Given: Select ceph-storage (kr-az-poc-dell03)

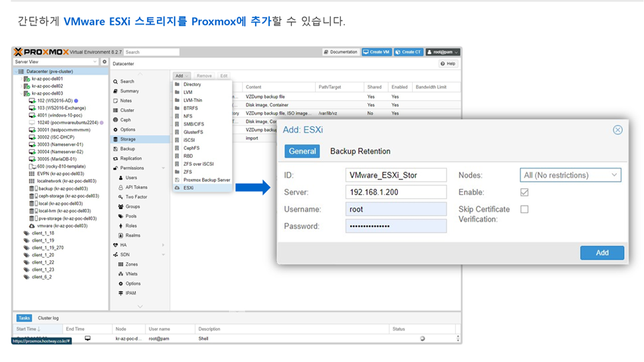Looking at the screenshot, I should tap(64, 196).
